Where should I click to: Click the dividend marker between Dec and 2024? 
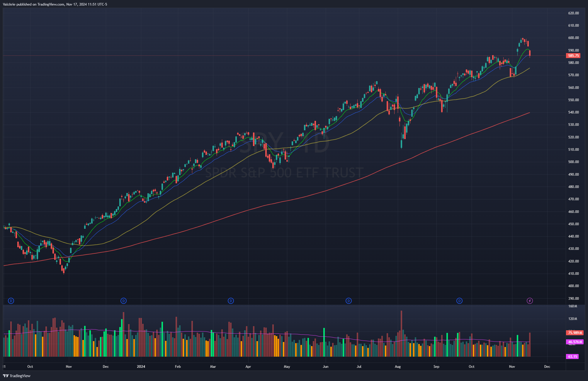click(123, 301)
